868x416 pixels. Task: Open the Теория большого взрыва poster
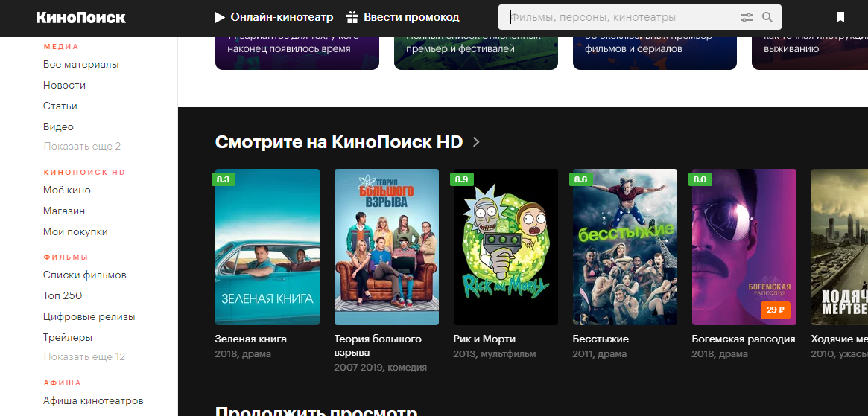point(387,247)
